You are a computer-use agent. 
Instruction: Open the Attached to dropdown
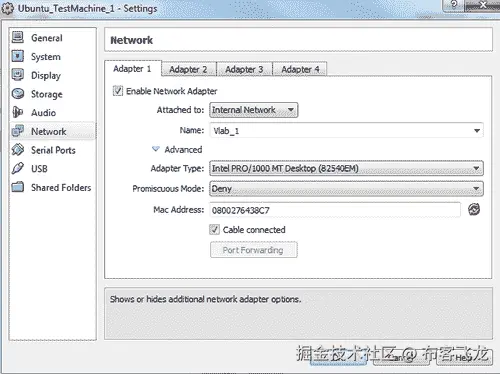[254, 110]
